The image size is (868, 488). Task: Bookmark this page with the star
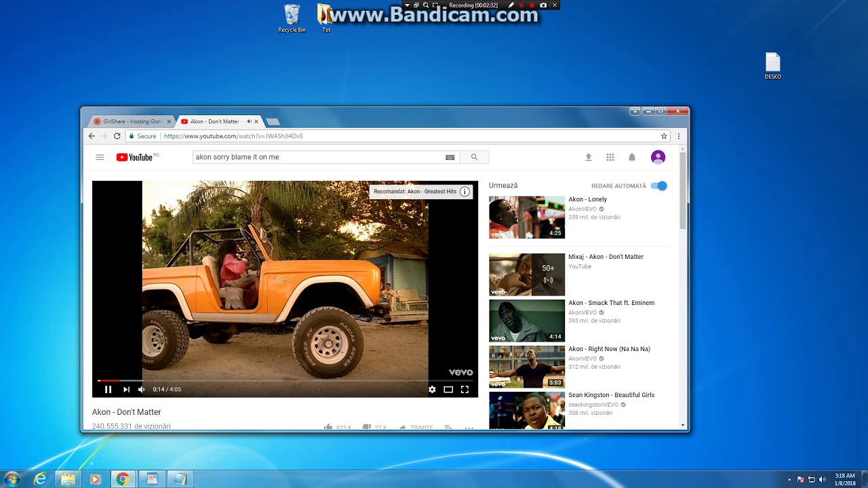click(x=664, y=136)
